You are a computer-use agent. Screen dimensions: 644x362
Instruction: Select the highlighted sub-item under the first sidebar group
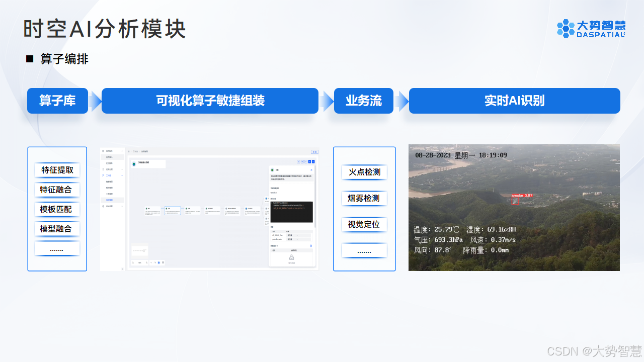coord(112,157)
